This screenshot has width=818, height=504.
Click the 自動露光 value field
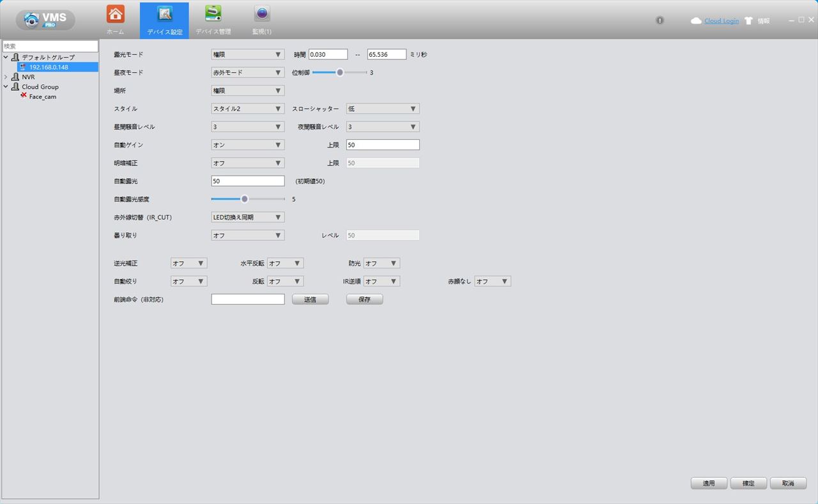pyautogui.click(x=248, y=181)
